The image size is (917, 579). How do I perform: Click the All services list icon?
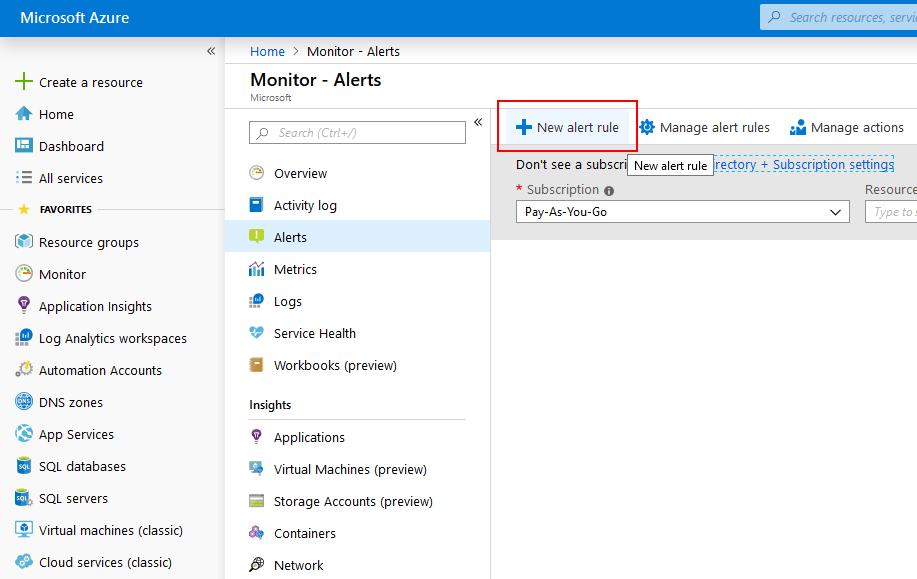(x=23, y=177)
